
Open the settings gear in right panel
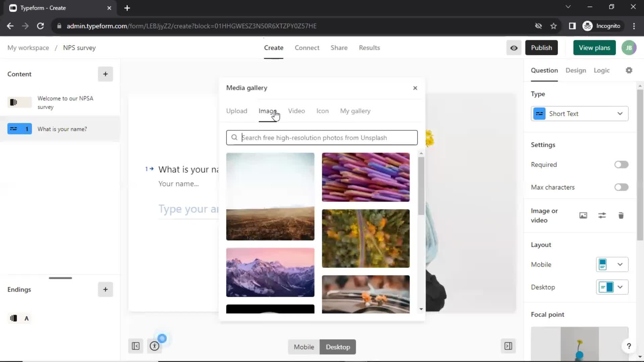coord(629,70)
